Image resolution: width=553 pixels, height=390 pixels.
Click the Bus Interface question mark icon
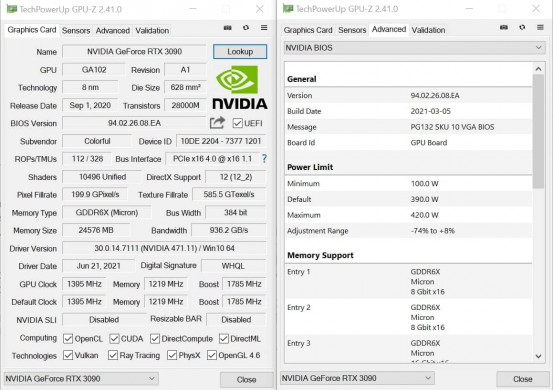[x=264, y=159]
